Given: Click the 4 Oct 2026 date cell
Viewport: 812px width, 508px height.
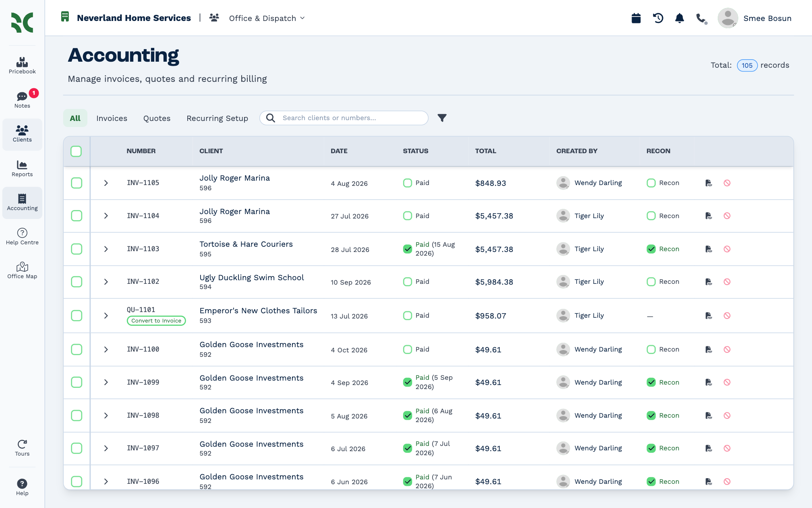Looking at the screenshot, I should click(x=349, y=350).
